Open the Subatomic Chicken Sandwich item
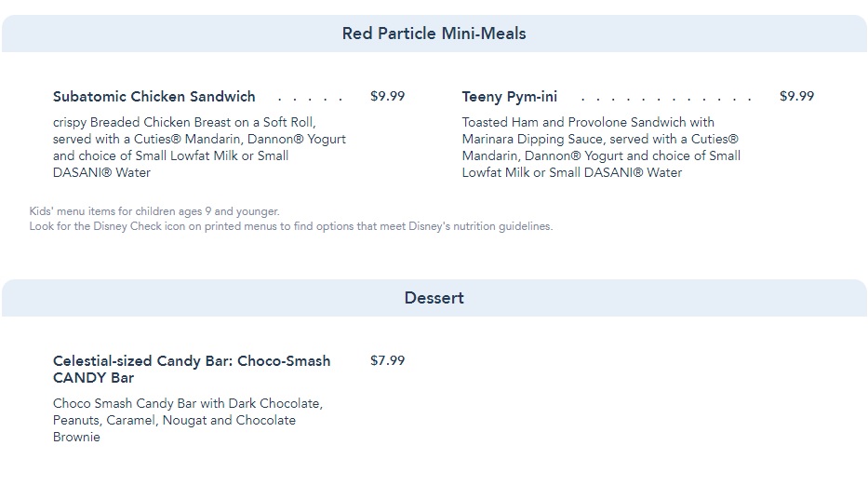This screenshot has height=486, width=868. tap(154, 97)
